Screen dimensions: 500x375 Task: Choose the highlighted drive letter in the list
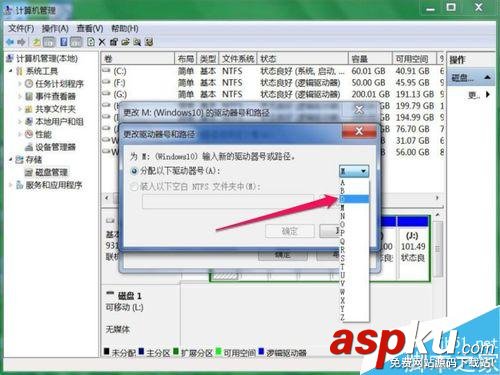(x=354, y=199)
